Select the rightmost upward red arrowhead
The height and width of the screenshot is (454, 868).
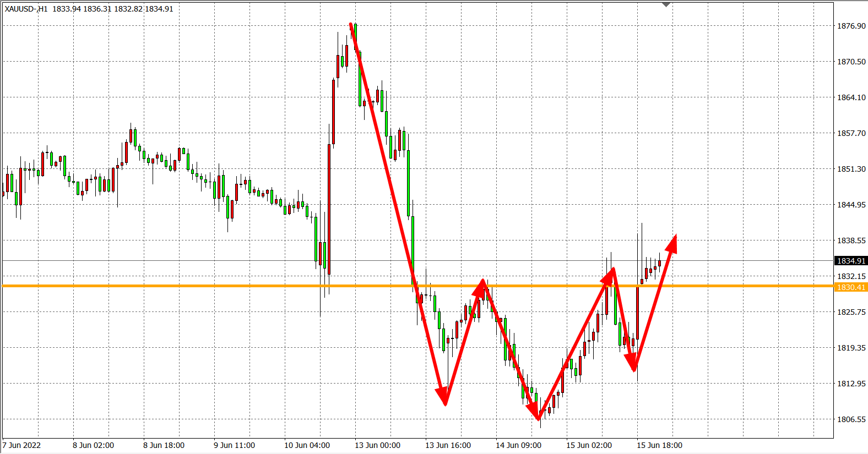click(672, 243)
